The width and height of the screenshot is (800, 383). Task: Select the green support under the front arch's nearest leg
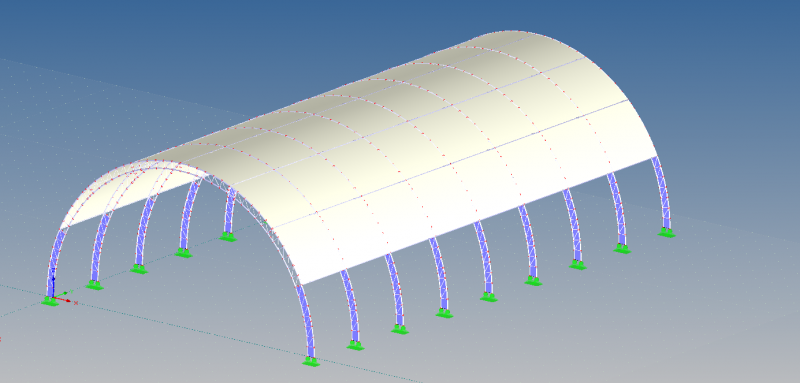(x=311, y=362)
